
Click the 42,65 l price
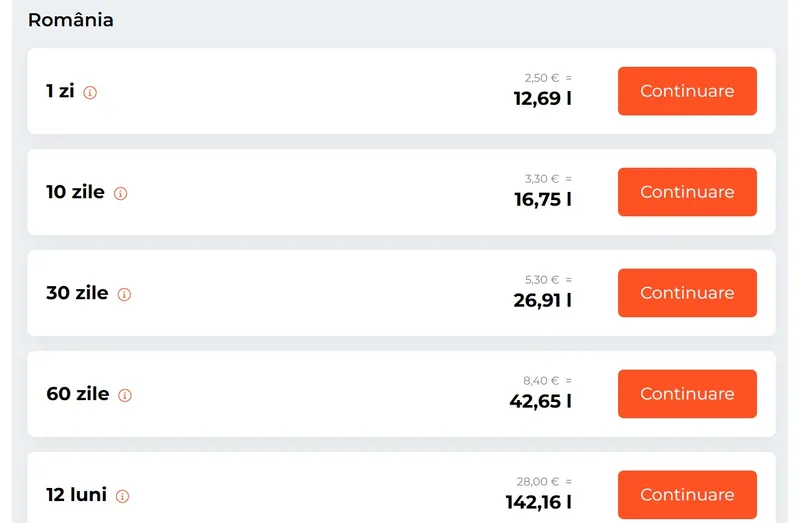coord(541,402)
